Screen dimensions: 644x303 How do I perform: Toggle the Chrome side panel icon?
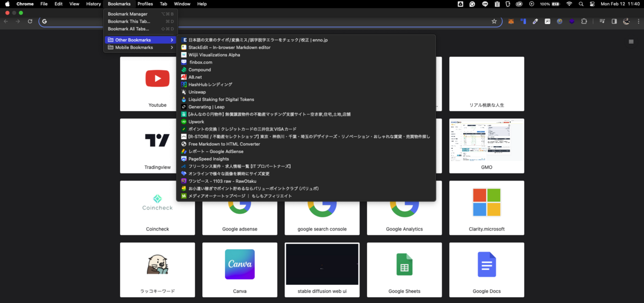coord(614,21)
